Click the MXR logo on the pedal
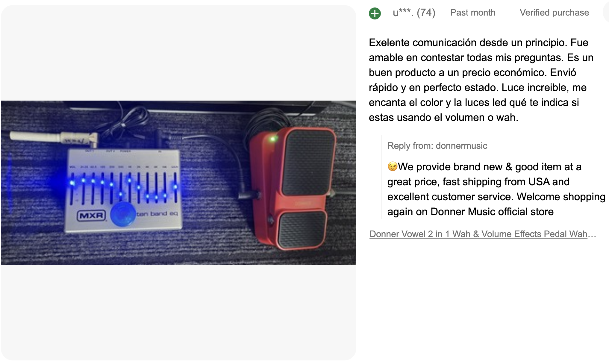This screenshot has width=609, height=364. point(92,216)
